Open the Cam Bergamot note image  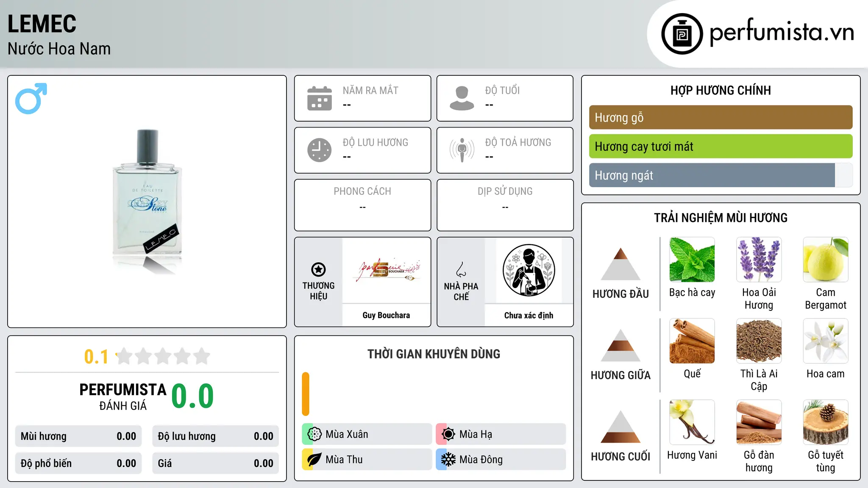[826, 260]
